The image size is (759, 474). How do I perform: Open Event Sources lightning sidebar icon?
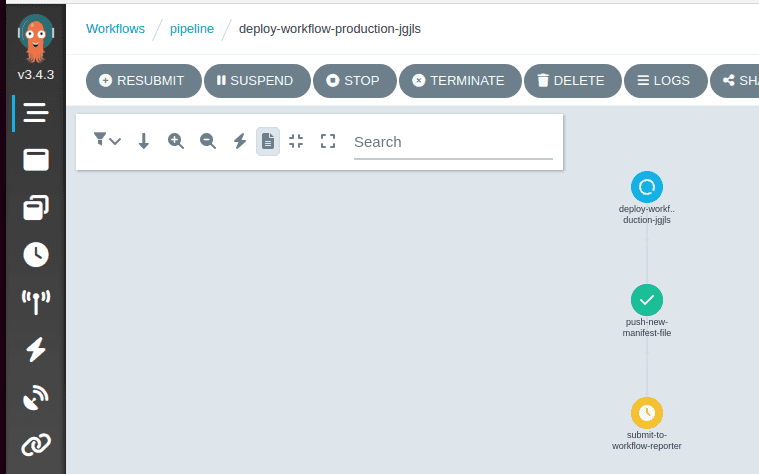click(x=36, y=349)
